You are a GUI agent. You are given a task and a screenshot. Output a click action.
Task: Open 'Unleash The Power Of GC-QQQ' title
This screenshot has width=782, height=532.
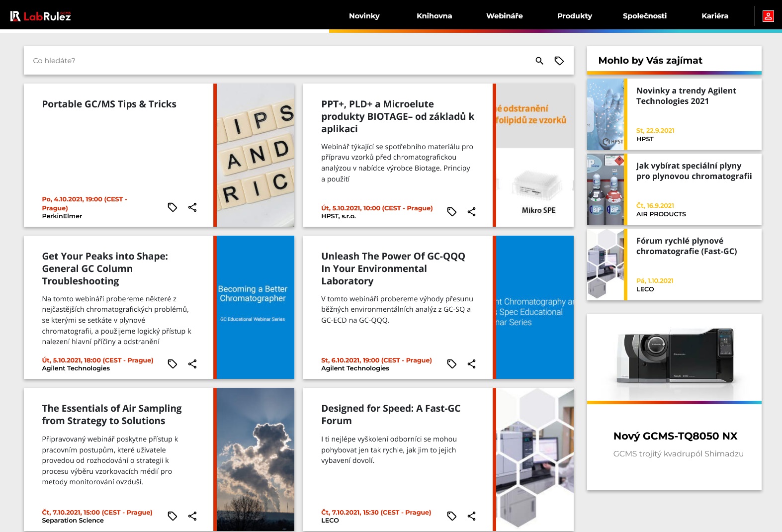pyautogui.click(x=393, y=268)
